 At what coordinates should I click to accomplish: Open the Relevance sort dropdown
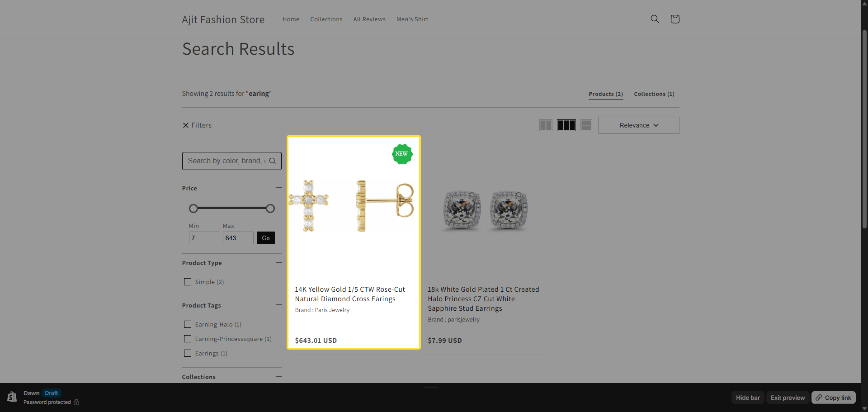pos(638,125)
